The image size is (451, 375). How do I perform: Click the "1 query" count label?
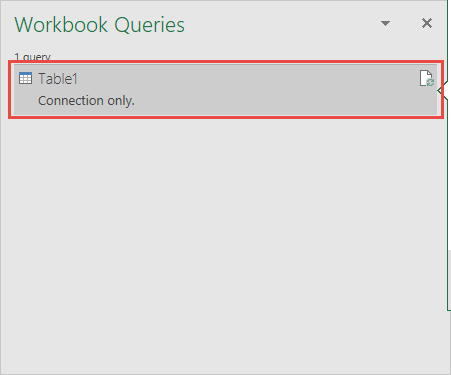click(32, 57)
